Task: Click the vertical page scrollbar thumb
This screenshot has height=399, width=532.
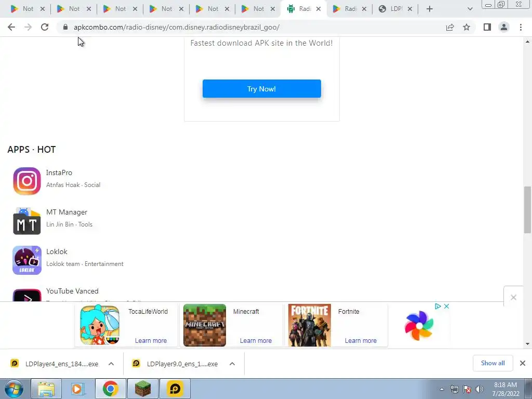Action: (x=528, y=210)
